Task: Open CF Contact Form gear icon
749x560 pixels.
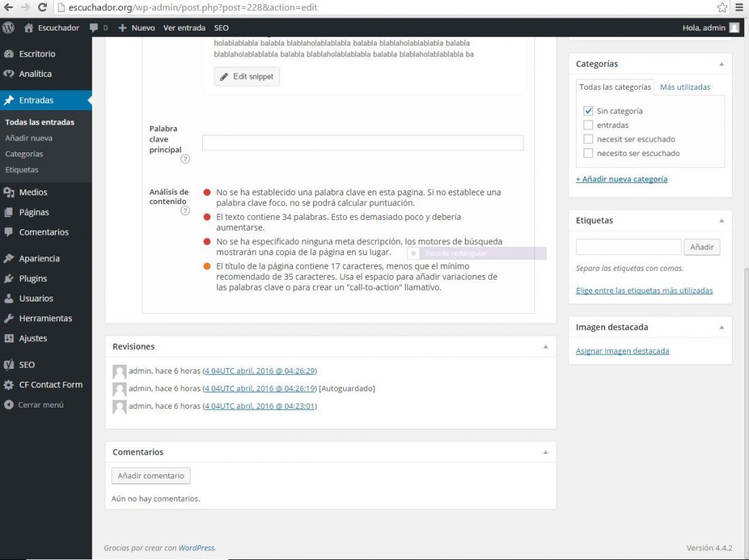Action: [x=9, y=385]
